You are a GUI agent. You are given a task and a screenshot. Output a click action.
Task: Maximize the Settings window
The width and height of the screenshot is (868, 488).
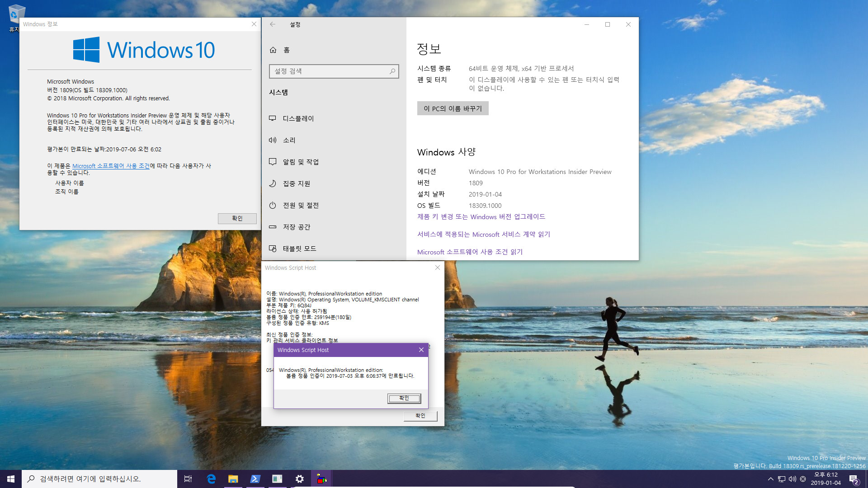coord(608,24)
